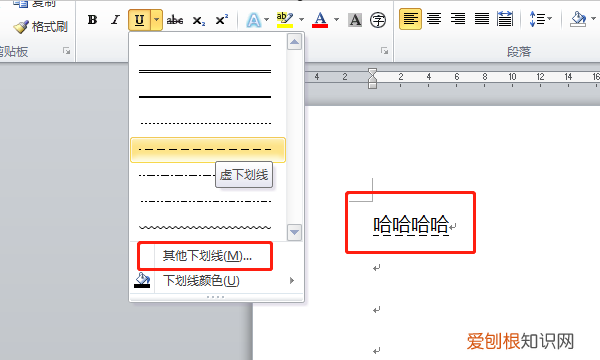Screen dimensions: 600x360
Task: Apply strikethrough abc formatting
Action: [x=175, y=20]
